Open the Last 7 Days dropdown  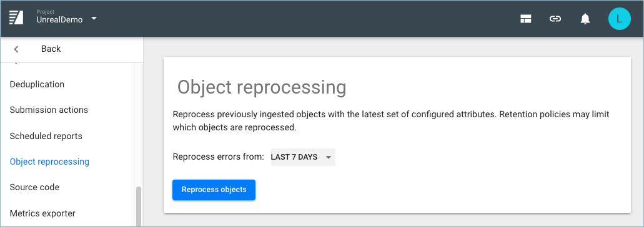tap(303, 157)
